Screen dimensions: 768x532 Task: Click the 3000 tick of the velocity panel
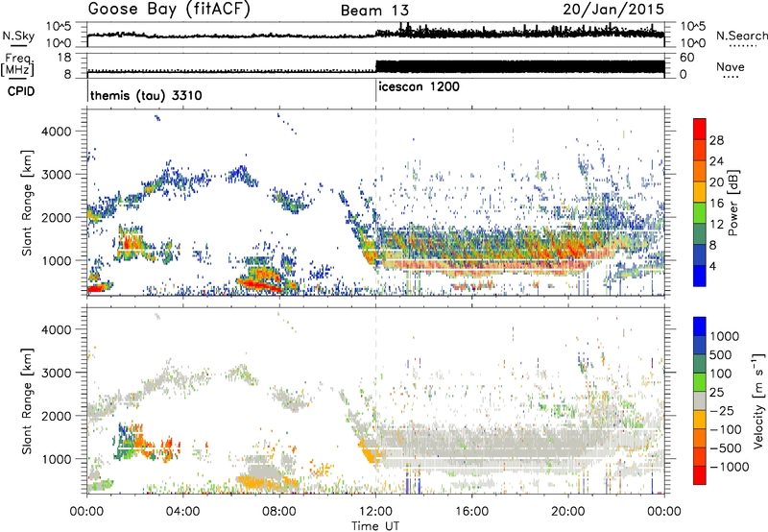(57, 373)
